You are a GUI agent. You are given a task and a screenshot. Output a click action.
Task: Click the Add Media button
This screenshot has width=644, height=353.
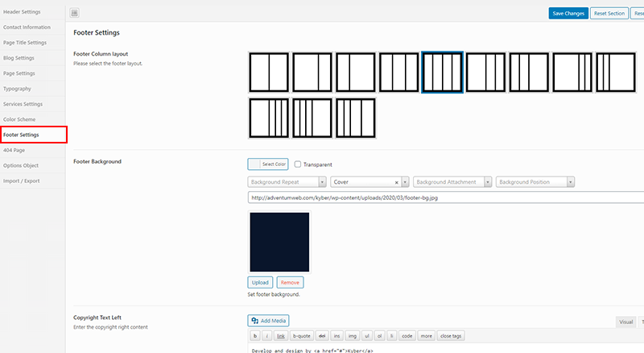[x=268, y=321]
